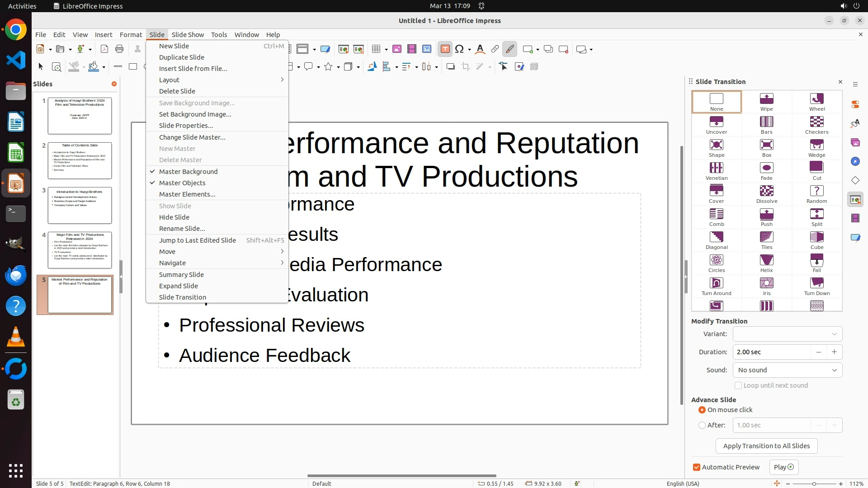Image resolution: width=868 pixels, height=488 pixels.
Task: Uncheck Master Background menu entry
Action: coord(188,172)
